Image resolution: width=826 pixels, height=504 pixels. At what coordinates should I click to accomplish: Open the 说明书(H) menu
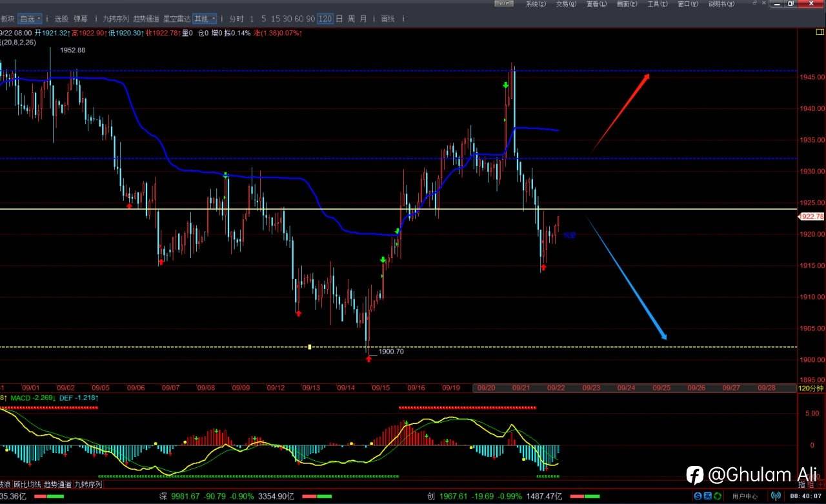point(721,4)
